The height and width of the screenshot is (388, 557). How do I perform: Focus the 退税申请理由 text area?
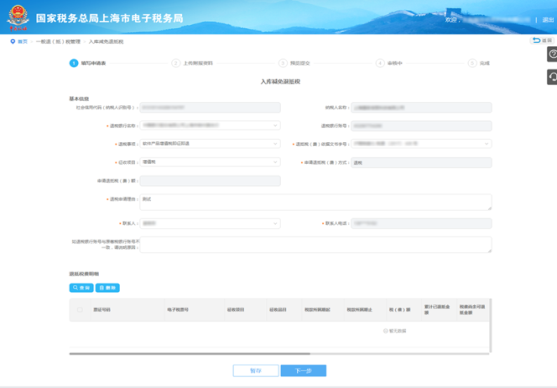[316, 202]
